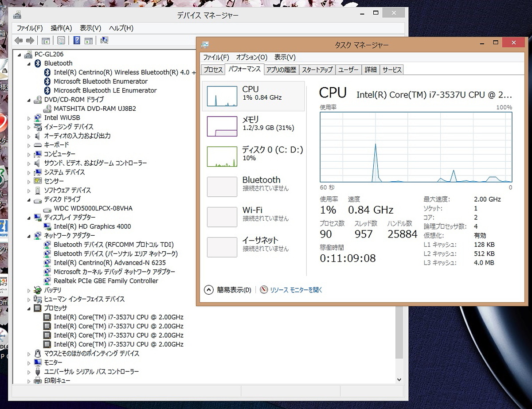Switch to the ユーザー tab

(348, 70)
